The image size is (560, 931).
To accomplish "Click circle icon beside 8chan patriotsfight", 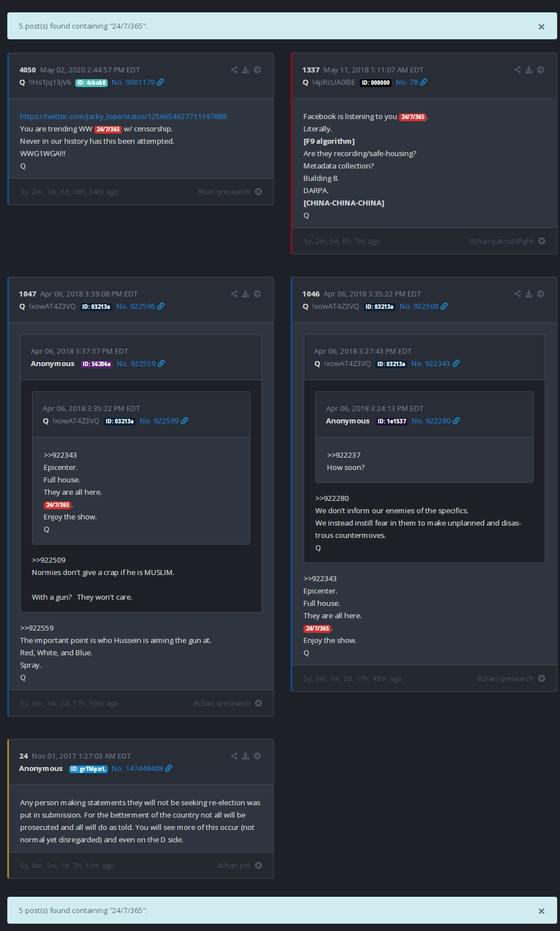I will 541,241.
